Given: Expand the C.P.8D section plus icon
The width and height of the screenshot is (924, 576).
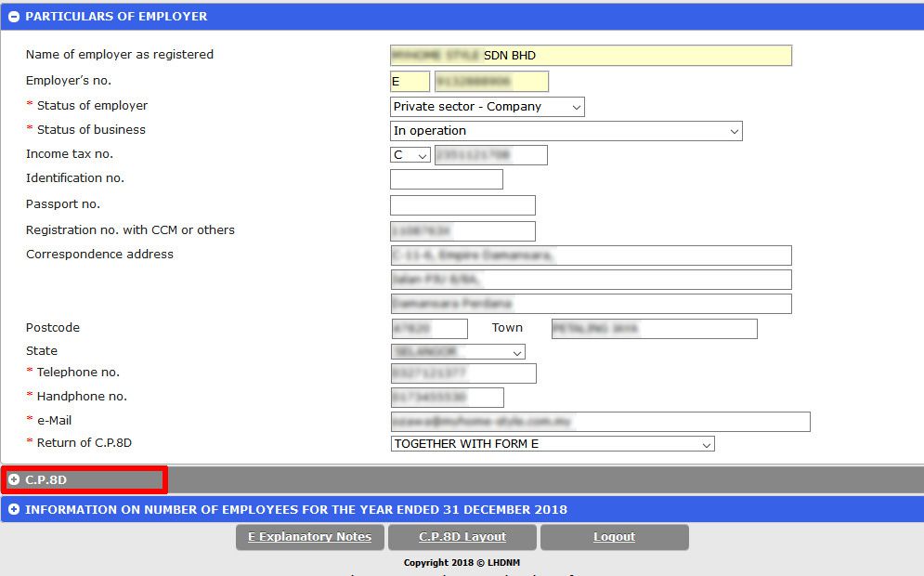Looking at the screenshot, I should (14, 479).
